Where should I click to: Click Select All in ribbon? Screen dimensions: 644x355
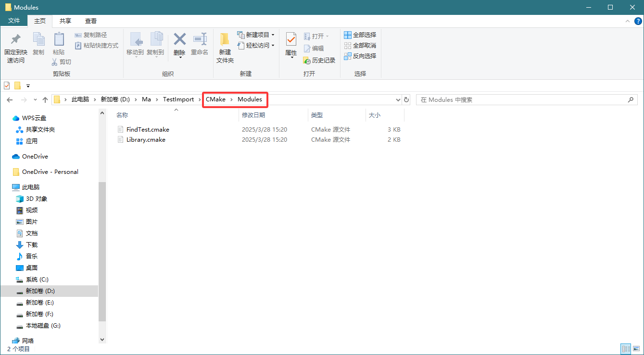pos(360,35)
